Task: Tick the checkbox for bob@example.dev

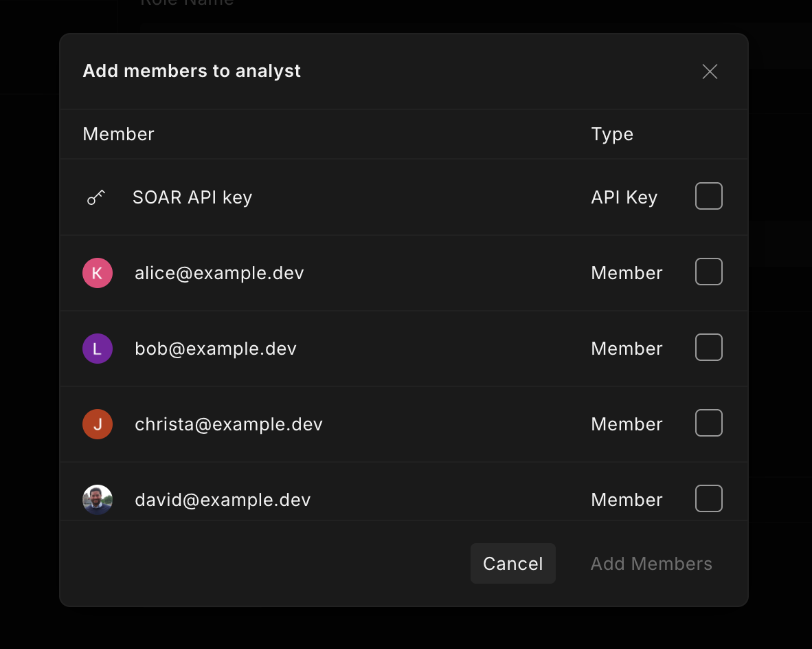Action: click(708, 347)
